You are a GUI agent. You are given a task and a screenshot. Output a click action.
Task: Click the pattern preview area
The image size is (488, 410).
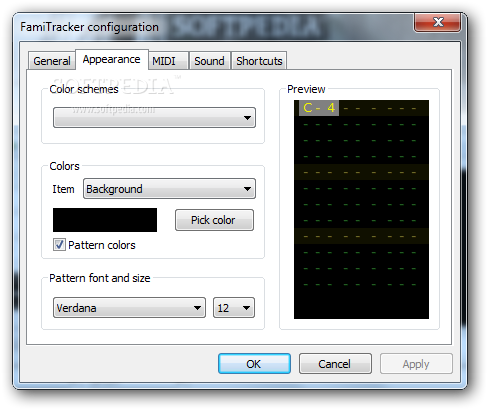point(361,209)
